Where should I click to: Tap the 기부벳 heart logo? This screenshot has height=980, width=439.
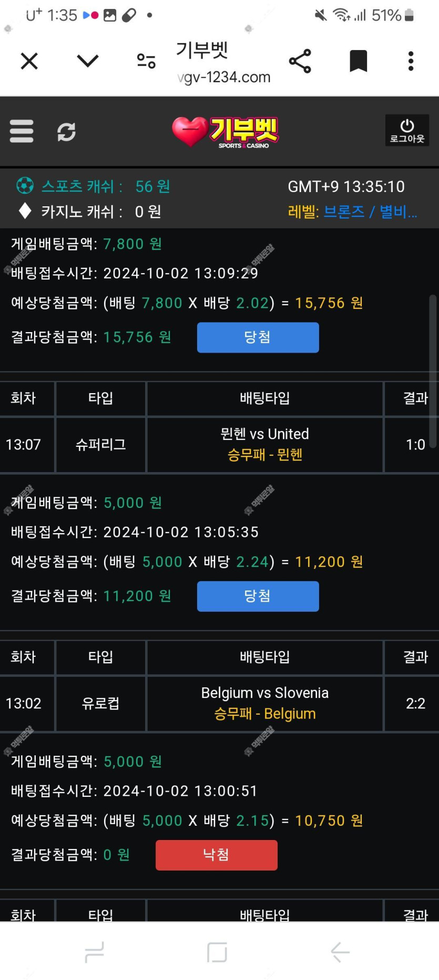pyautogui.click(x=226, y=132)
